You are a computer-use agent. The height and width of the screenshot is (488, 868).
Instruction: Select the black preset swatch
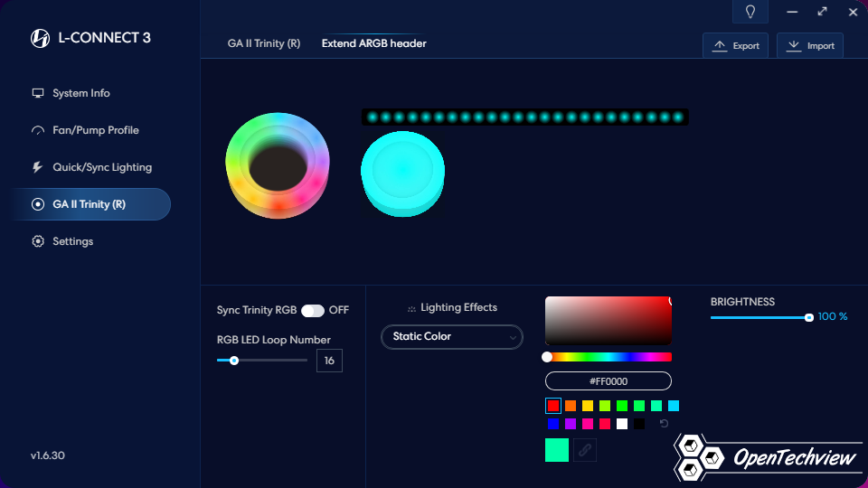tap(639, 424)
